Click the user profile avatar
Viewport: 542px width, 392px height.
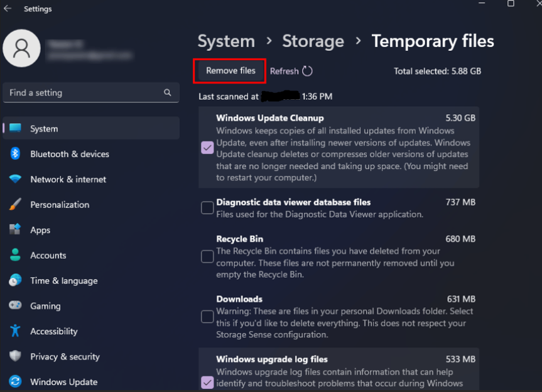[21, 48]
